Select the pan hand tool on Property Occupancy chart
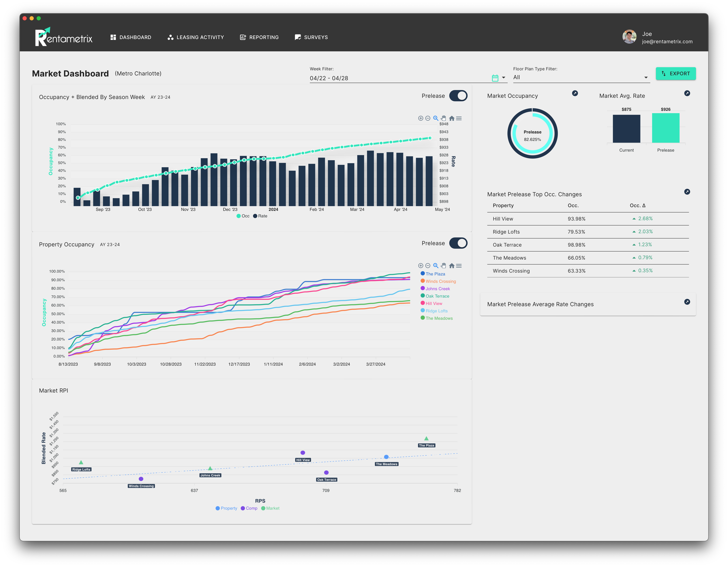 pos(443,266)
